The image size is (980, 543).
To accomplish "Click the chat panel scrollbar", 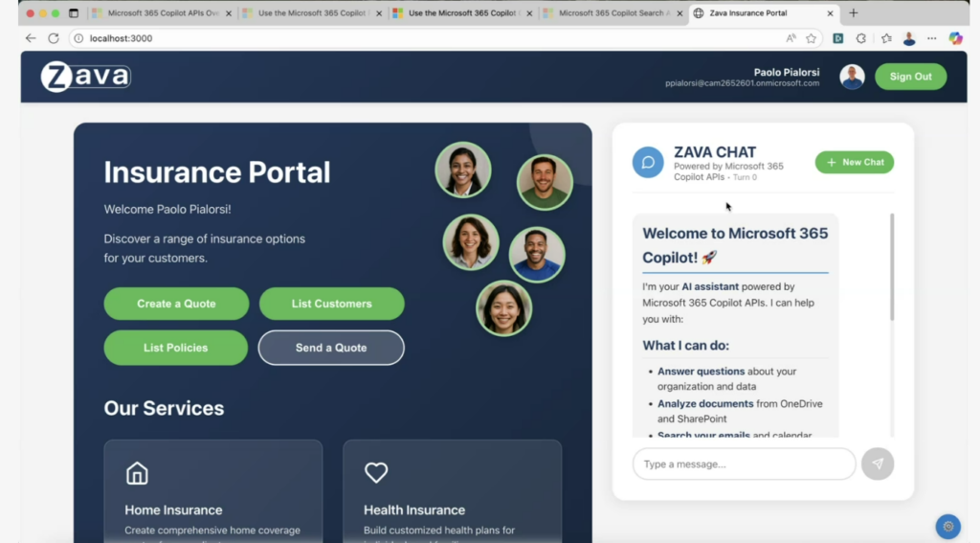I will coord(892,267).
